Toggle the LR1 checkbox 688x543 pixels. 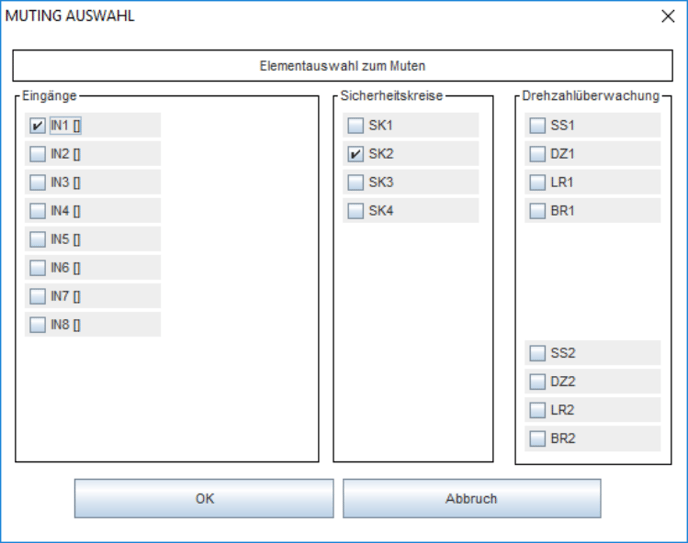click(537, 183)
